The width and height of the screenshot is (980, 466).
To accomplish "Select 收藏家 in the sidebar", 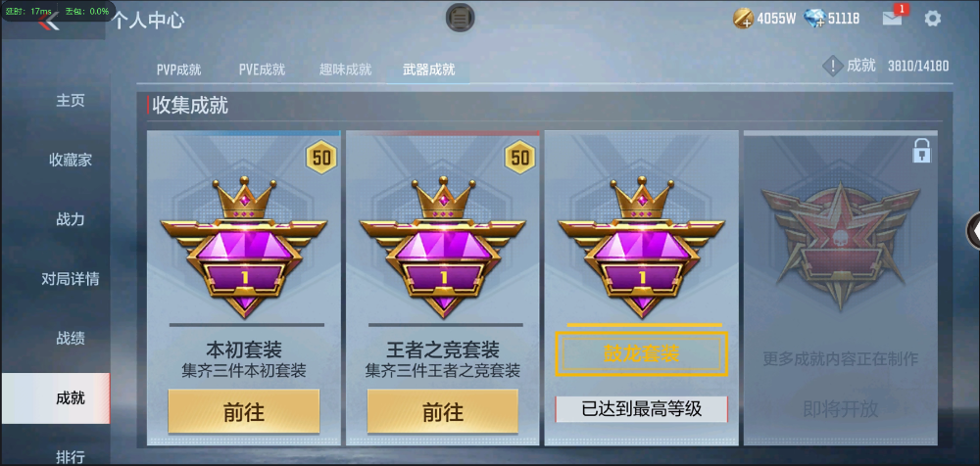I will pyautogui.click(x=71, y=160).
